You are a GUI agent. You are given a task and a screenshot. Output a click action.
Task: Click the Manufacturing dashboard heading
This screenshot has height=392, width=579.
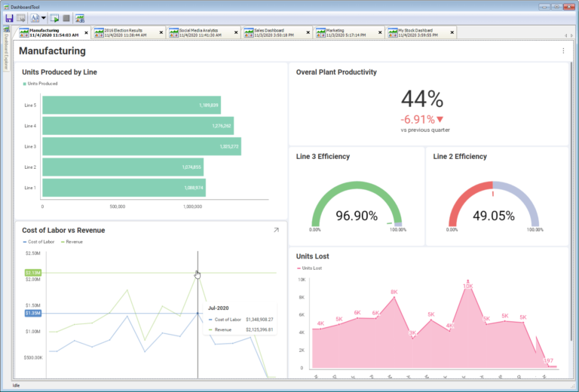52,51
